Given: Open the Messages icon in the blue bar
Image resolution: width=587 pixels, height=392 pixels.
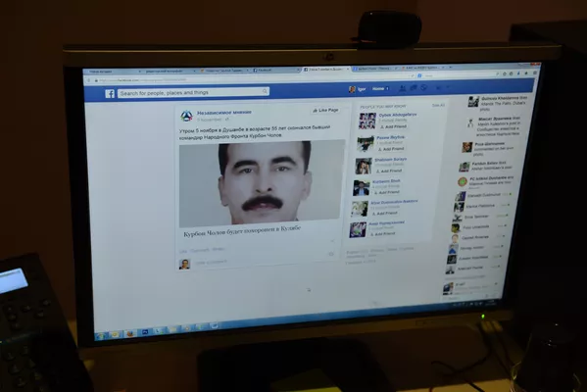Looking at the screenshot, I should pos(413,88).
